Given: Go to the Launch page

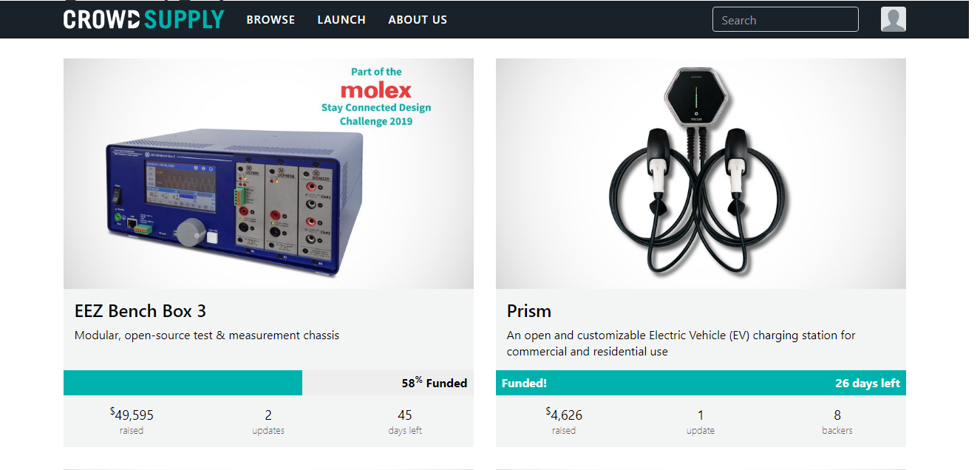Looking at the screenshot, I should tap(341, 20).
